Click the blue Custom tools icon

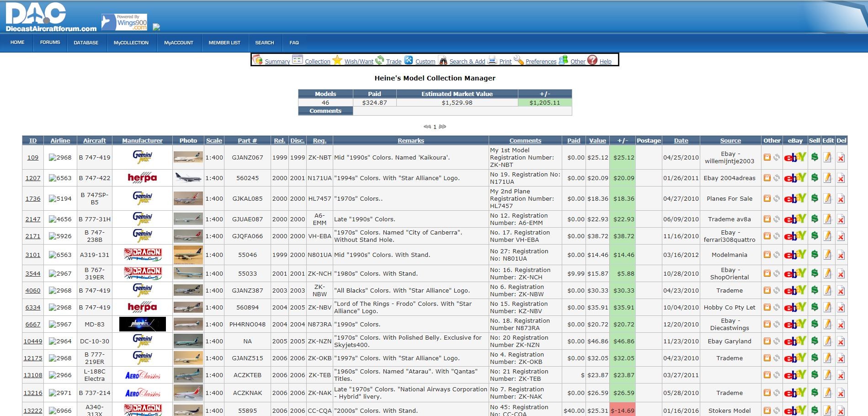coord(409,60)
